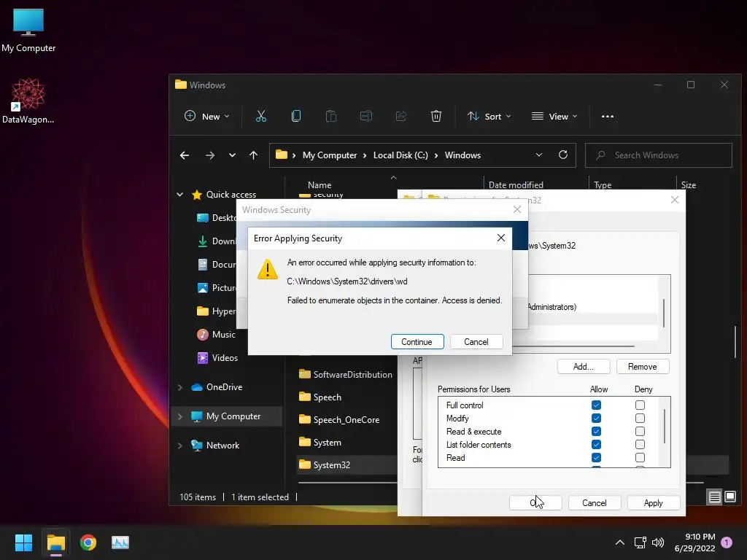Screen dimensions: 747x560
Task: Click the Rename icon in toolbar
Action: [x=366, y=116]
